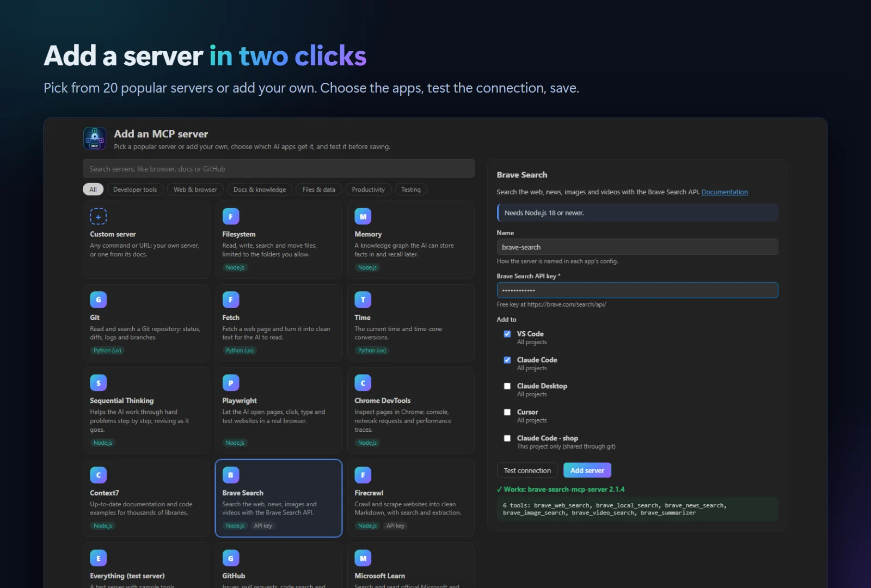Focus the Brave Search API key field

pos(637,290)
